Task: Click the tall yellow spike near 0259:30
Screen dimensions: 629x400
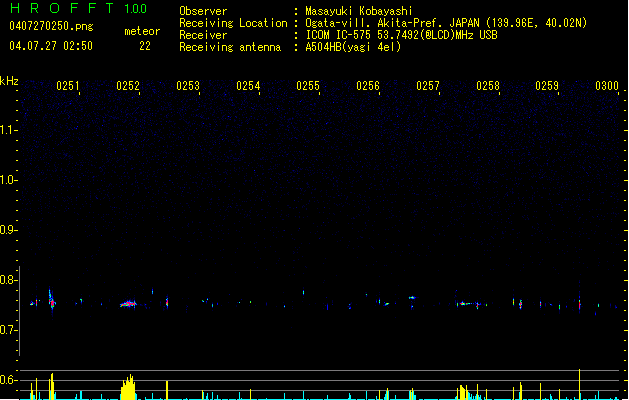Action: pyautogui.click(x=579, y=384)
